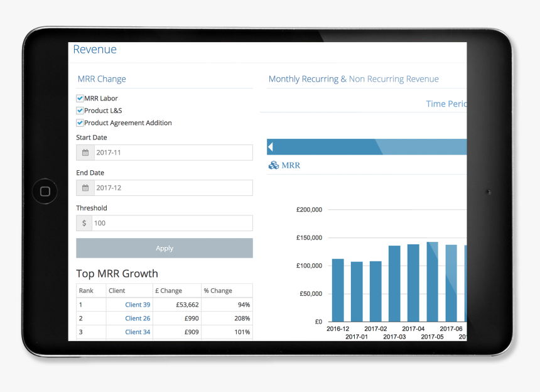Click the dollar sign Threshold icon
Image resolution: width=540 pixels, height=392 pixels.
pyautogui.click(x=84, y=223)
